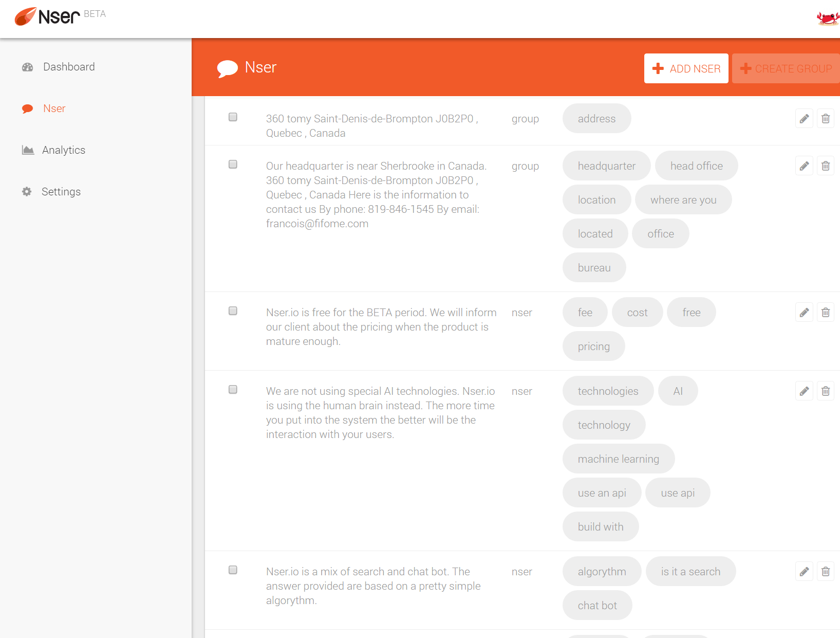Click the use an api tag
This screenshot has height=638, width=840.
[x=602, y=493]
